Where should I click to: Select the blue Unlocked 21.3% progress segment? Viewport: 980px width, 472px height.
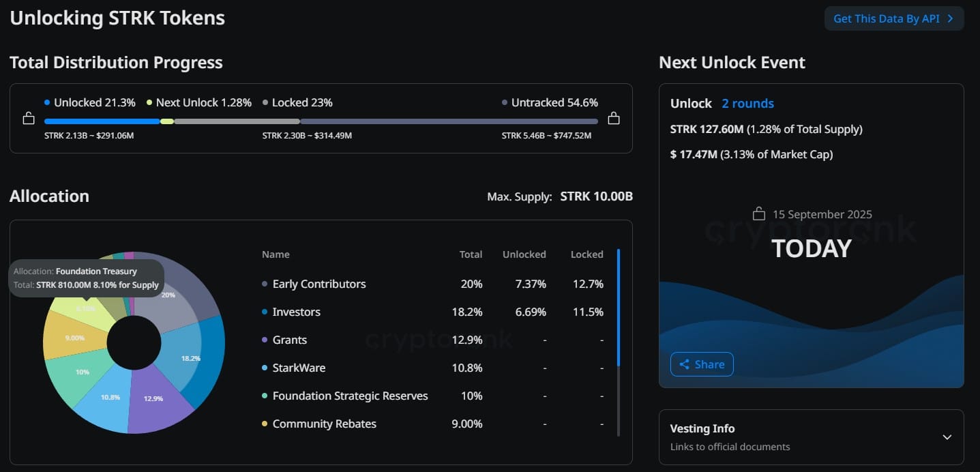point(102,121)
